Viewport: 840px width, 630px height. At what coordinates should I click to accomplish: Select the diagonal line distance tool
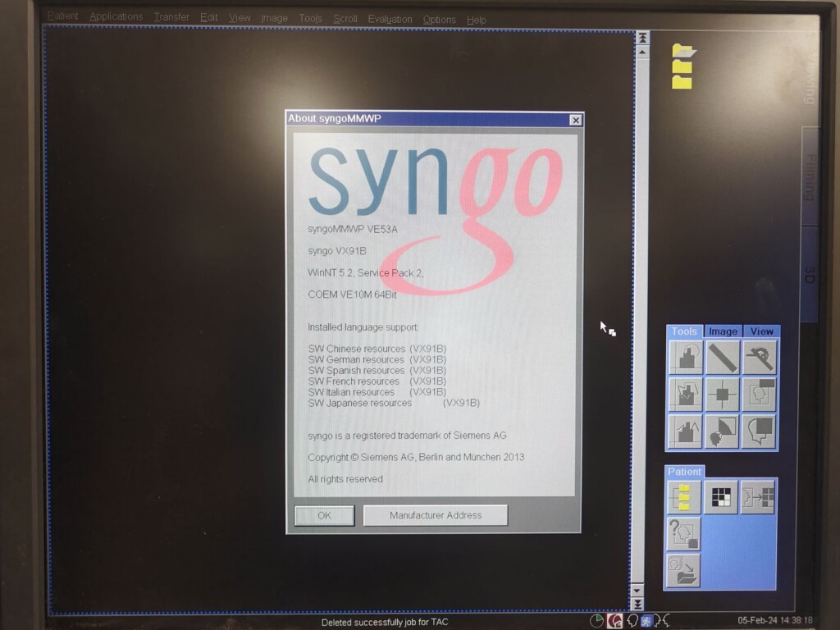pyautogui.click(x=723, y=358)
